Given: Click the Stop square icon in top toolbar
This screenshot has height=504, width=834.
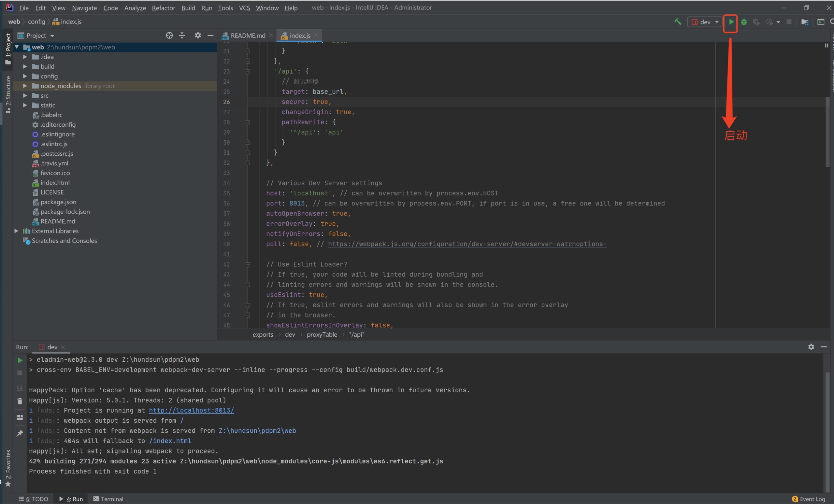Looking at the screenshot, I should [789, 22].
